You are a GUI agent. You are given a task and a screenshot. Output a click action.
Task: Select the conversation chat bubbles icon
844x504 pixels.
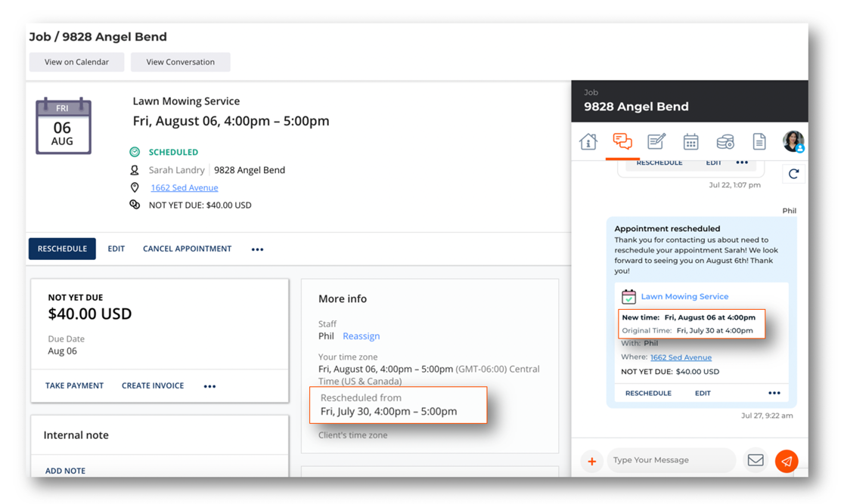click(622, 141)
